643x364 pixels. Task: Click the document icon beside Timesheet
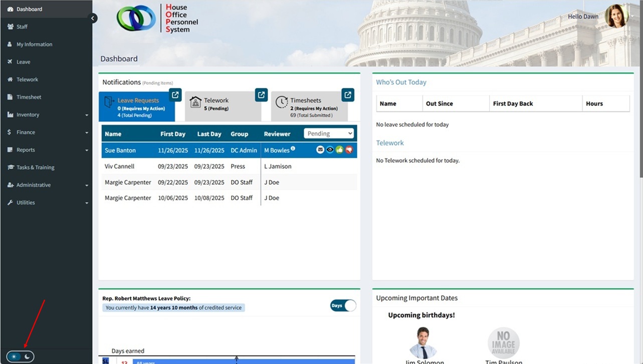point(10,97)
